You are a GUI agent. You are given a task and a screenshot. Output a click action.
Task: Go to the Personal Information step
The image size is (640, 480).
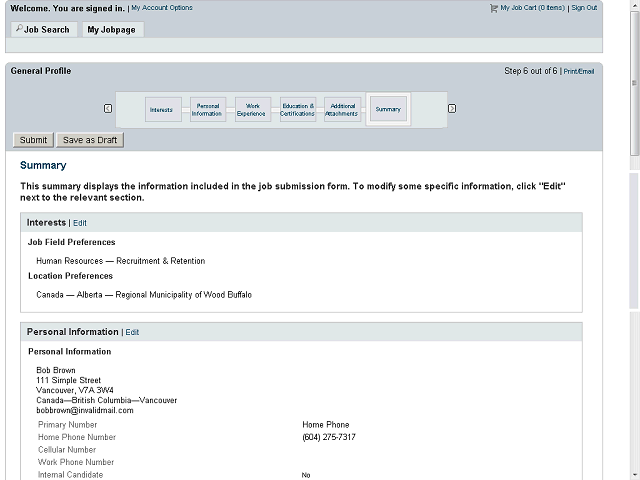coord(208,109)
